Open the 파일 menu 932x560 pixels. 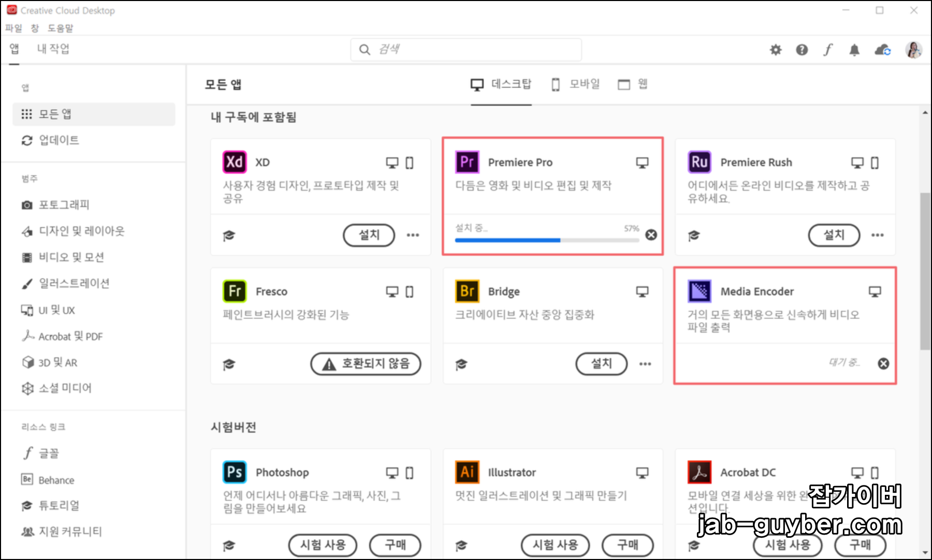tap(14, 28)
